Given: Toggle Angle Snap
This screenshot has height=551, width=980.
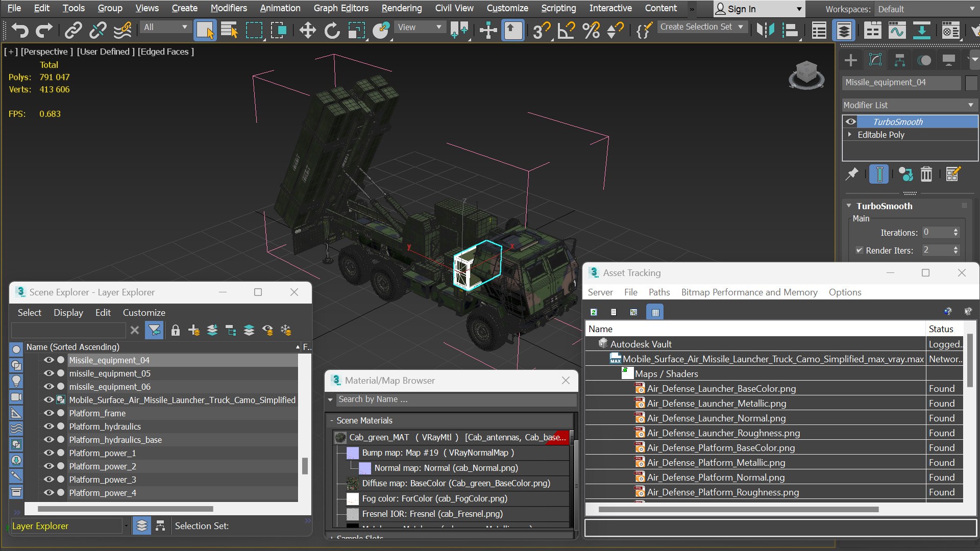Looking at the screenshot, I should [x=566, y=30].
